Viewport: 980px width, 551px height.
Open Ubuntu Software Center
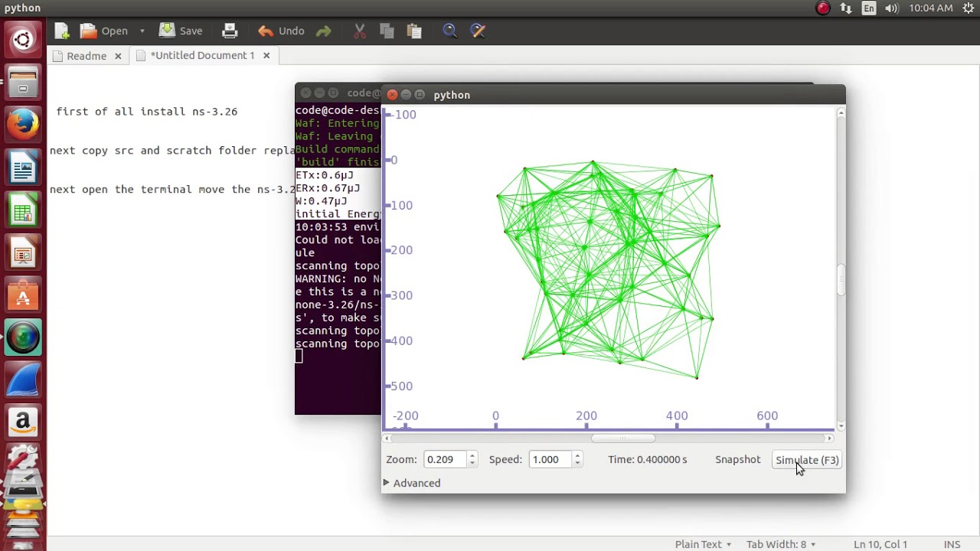coord(23,295)
